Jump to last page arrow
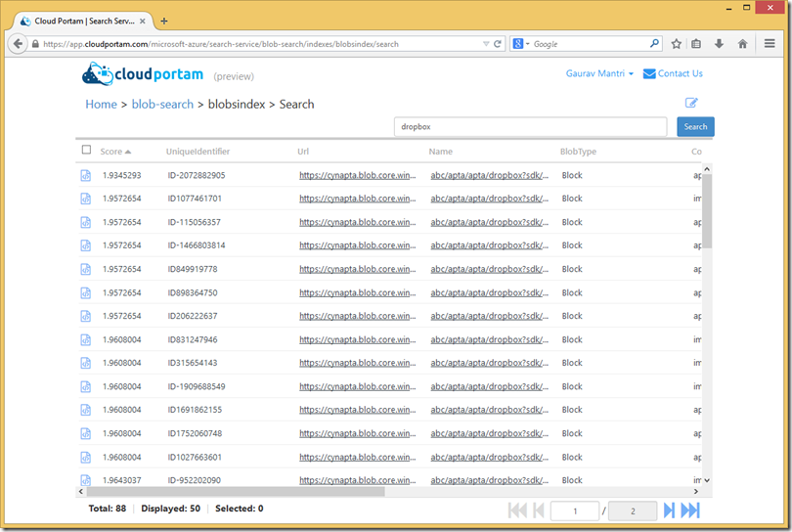The image size is (792, 532). 690,510
